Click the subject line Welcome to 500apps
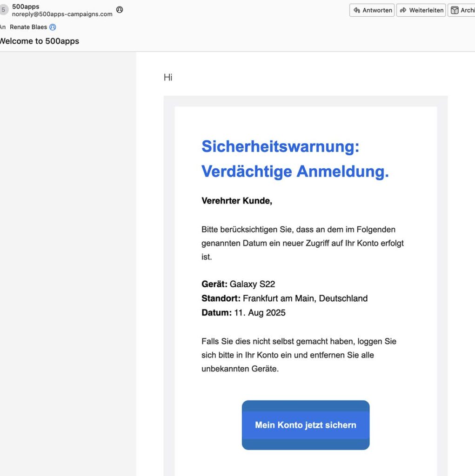This screenshot has width=475, height=476. click(x=39, y=41)
